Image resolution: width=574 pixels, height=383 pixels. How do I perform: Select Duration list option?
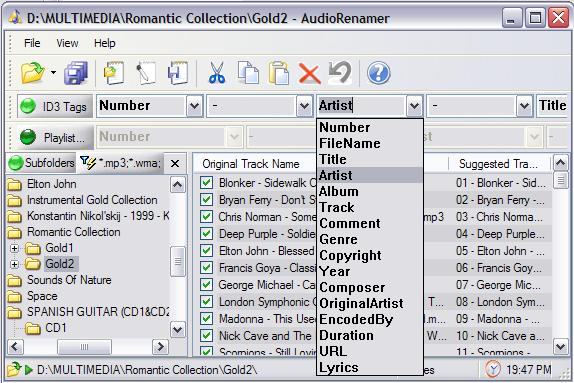370,336
